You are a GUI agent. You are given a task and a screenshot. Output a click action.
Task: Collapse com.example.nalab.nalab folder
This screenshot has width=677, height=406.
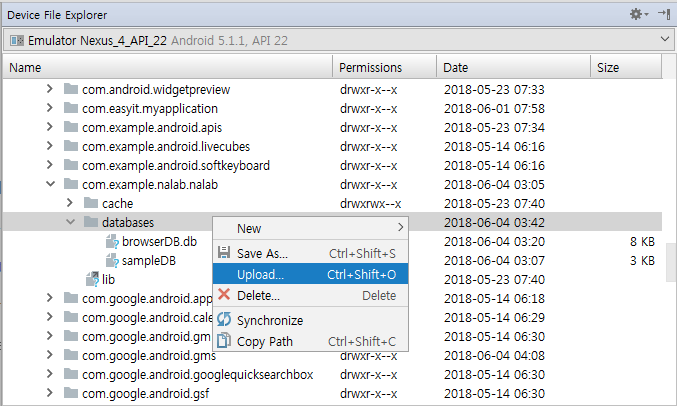coord(50,184)
